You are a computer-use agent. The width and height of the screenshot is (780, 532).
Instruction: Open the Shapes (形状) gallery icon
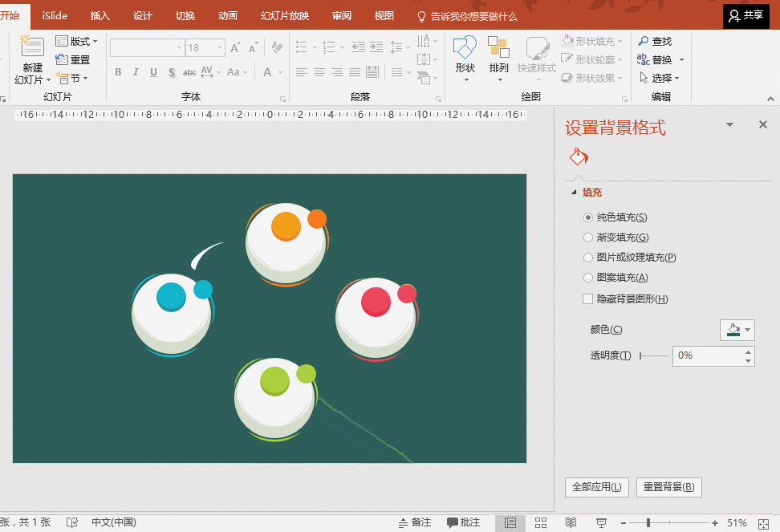465,48
